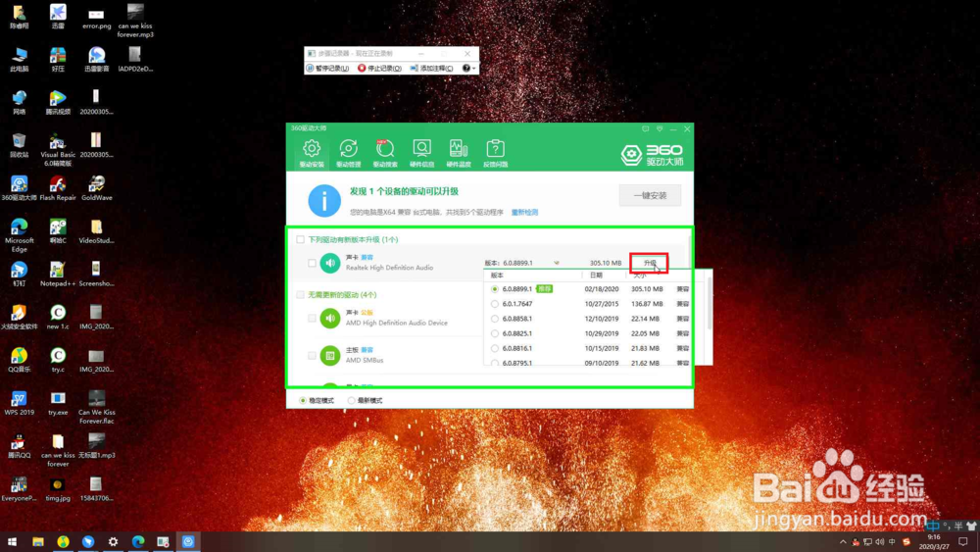980x552 pixels.
Task: Open File Explorer from the taskbar
Action: coord(38,541)
